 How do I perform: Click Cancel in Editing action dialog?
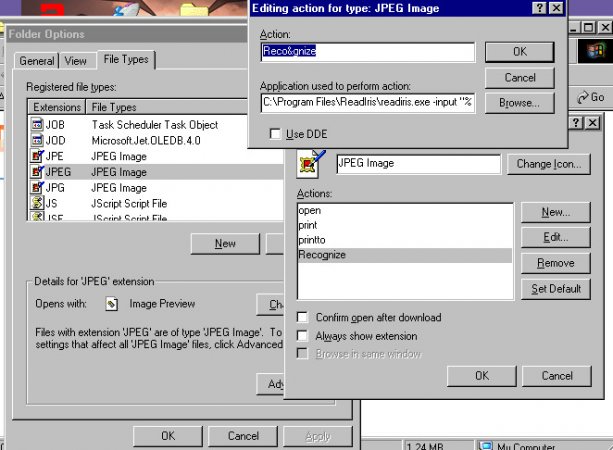(520, 78)
